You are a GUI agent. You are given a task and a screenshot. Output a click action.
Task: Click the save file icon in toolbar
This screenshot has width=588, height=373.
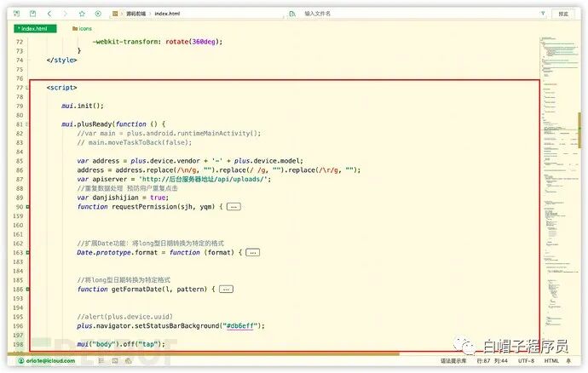(x=33, y=14)
